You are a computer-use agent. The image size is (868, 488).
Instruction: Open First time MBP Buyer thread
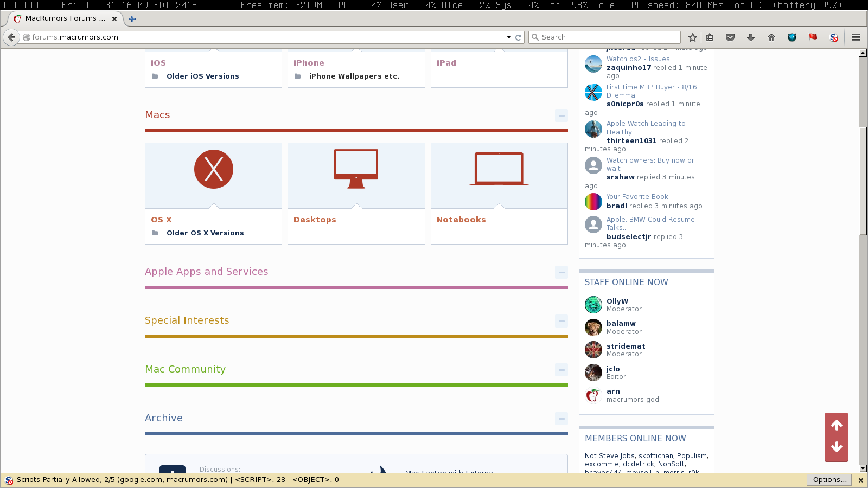coord(652,91)
